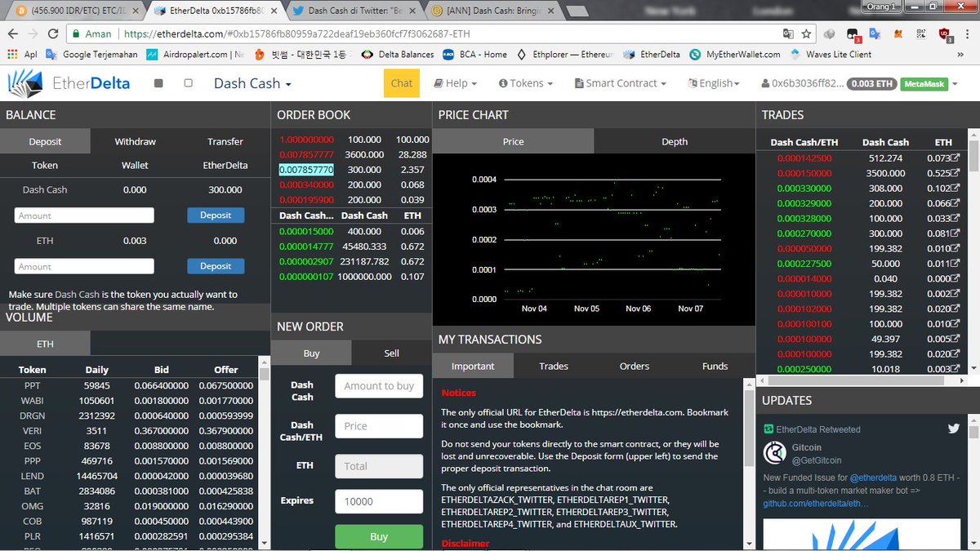
Task: Click the MetaMask badge in header
Action: click(924, 83)
